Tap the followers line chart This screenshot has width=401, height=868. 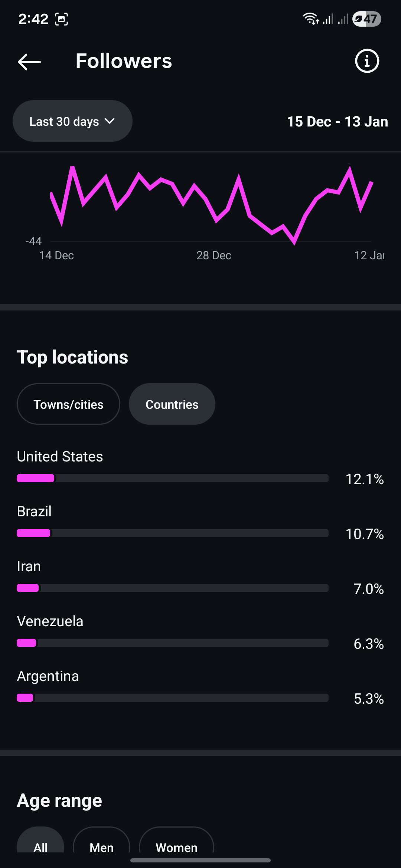[212, 204]
